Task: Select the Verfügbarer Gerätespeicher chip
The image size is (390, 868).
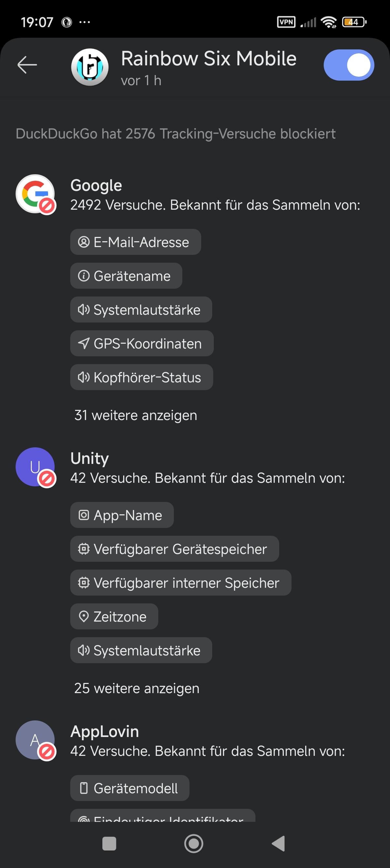Action: pyautogui.click(x=175, y=549)
